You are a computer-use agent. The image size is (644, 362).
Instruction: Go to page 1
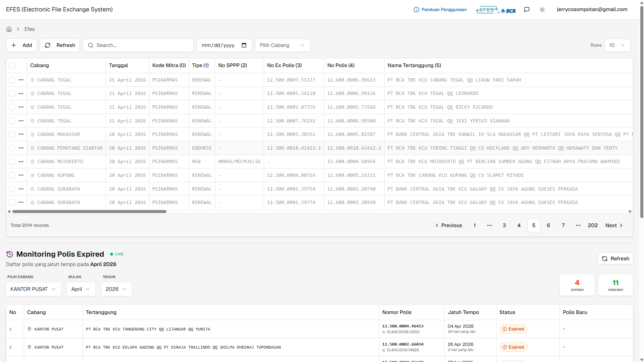(475, 225)
